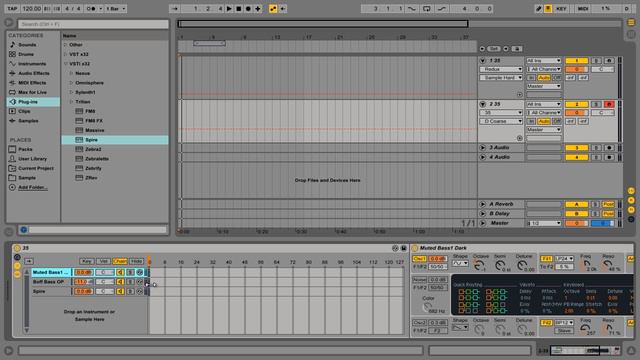The width and height of the screenshot is (640, 360).
Task: Click the Max for Live category icon
Action: tap(12, 92)
